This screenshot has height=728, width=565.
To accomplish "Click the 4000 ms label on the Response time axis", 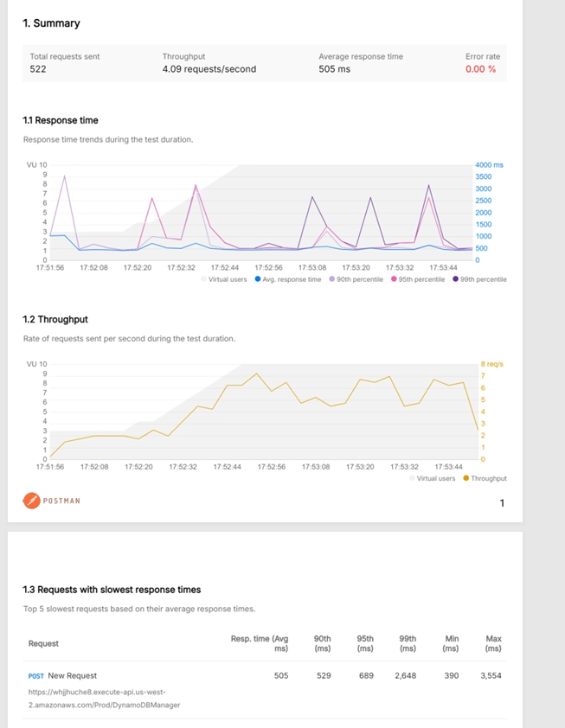I will point(488,164).
